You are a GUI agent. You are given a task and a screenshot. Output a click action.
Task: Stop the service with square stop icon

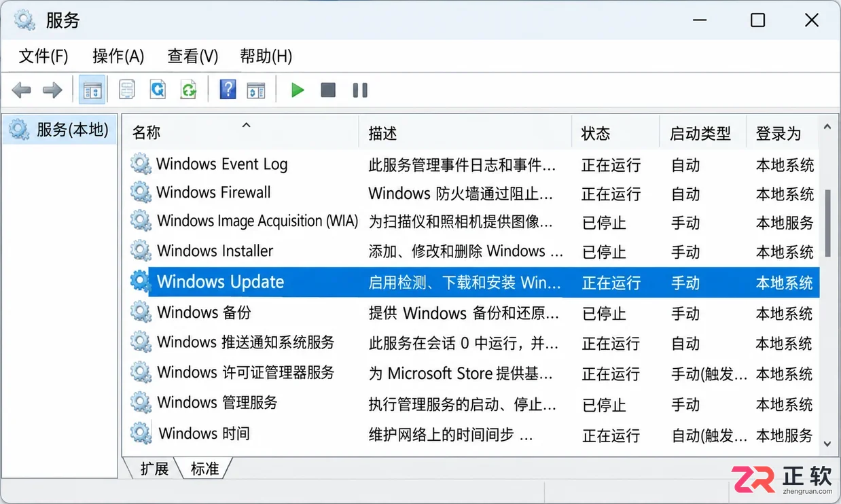[x=328, y=90]
